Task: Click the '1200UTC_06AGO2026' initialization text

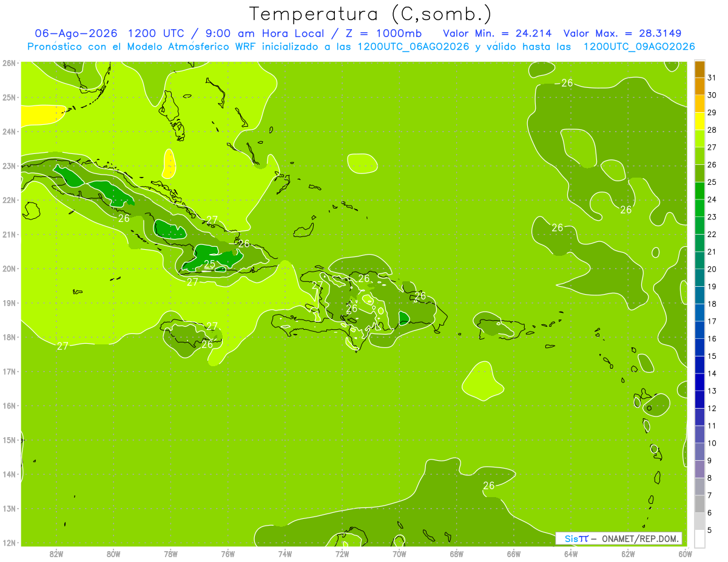Action: [x=413, y=47]
